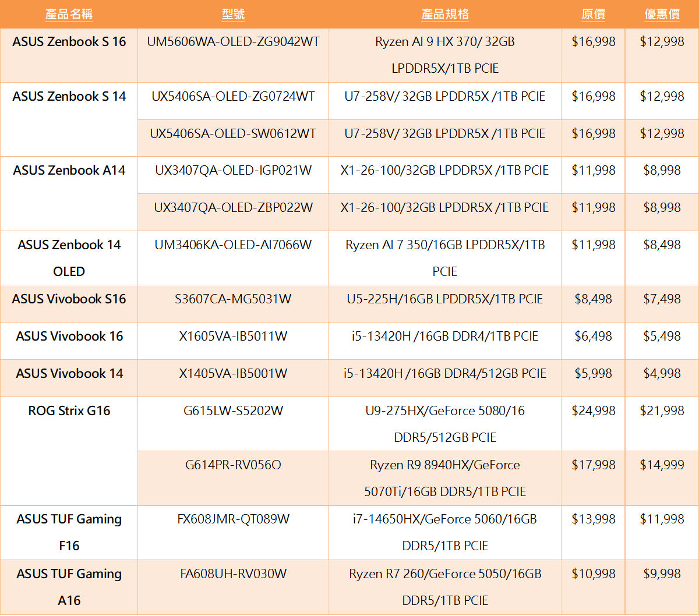This screenshot has width=699, height=616.
Task: Select model UM5606WA-OLED-ZG9042WT
Action: coord(233,41)
